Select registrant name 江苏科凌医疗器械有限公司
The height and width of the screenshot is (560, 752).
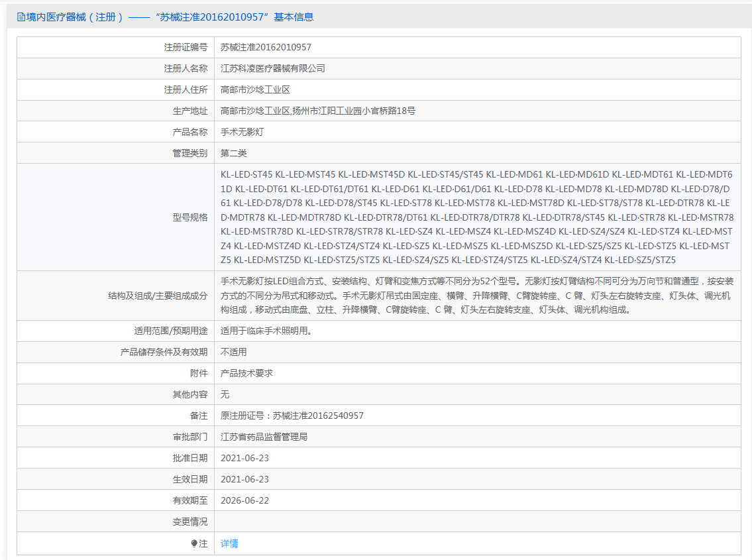coord(272,69)
